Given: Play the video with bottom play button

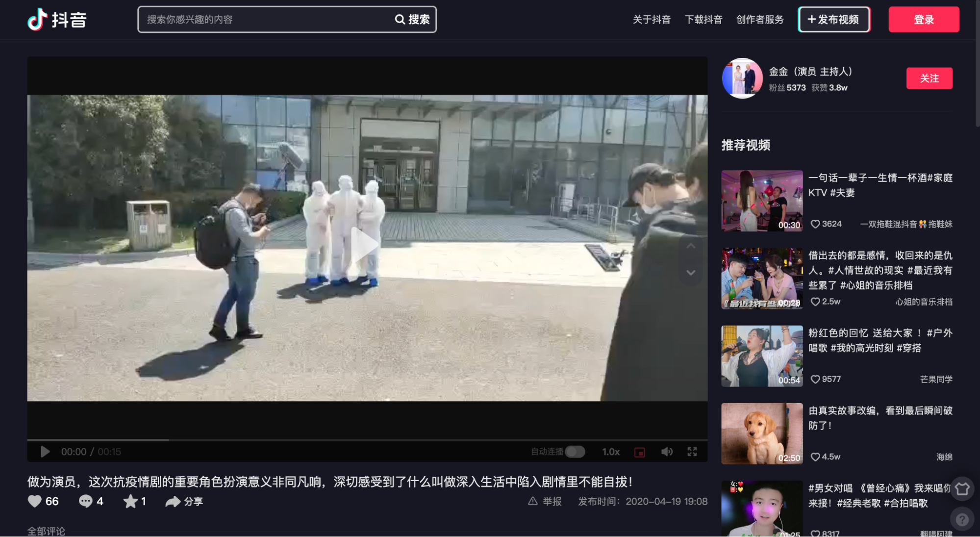Looking at the screenshot, I should tap(45, 452).
